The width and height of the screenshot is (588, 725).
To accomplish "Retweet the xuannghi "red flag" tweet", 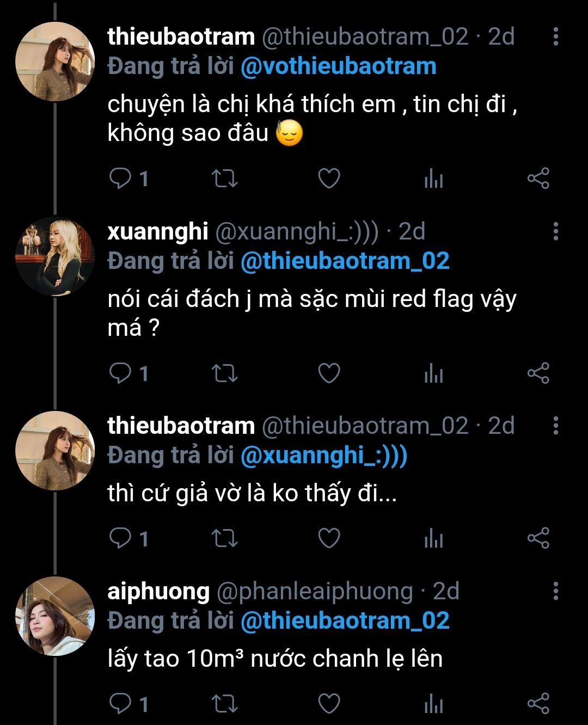I will (x=224, y=373).
